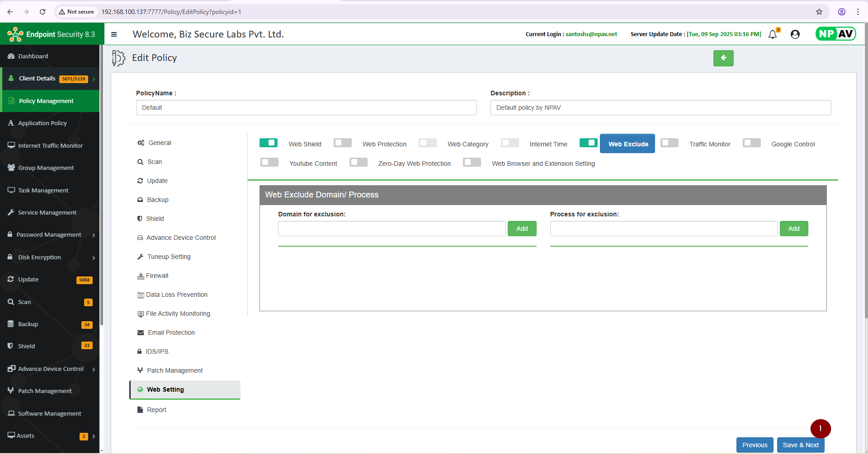Open the user account profile icon
The height and width of the screenshot is (454, 868).
click(x=795, y=34)
